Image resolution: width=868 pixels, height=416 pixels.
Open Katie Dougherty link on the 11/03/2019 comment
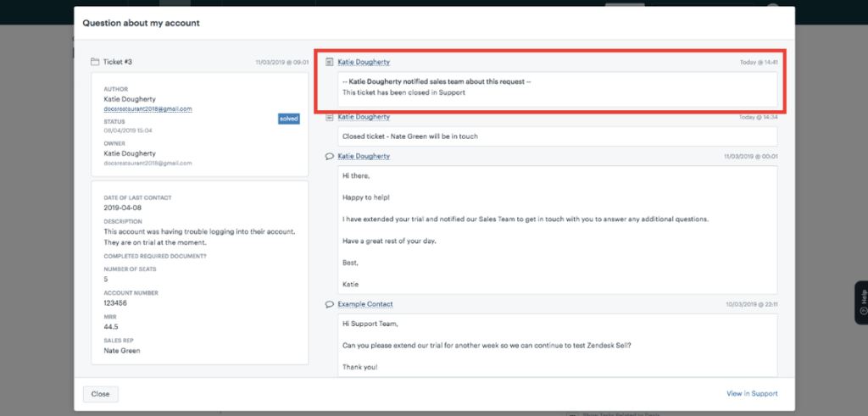(x=364, y=157)
